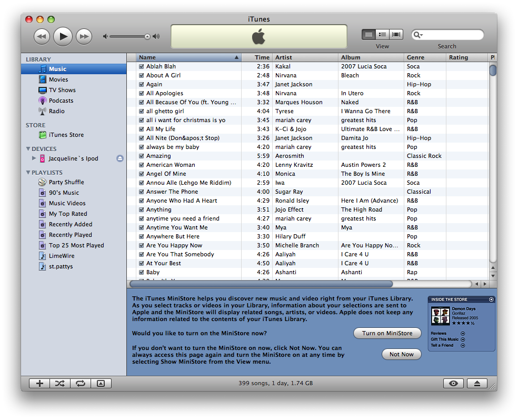Open TV Shows library

(x=62, y=90)
